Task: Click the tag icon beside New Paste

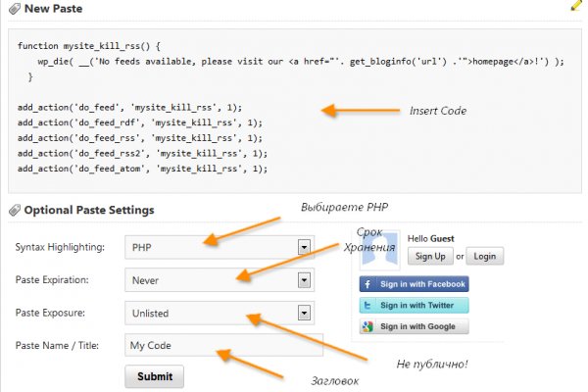Action: pyautogui.click(x=14, y=8)
